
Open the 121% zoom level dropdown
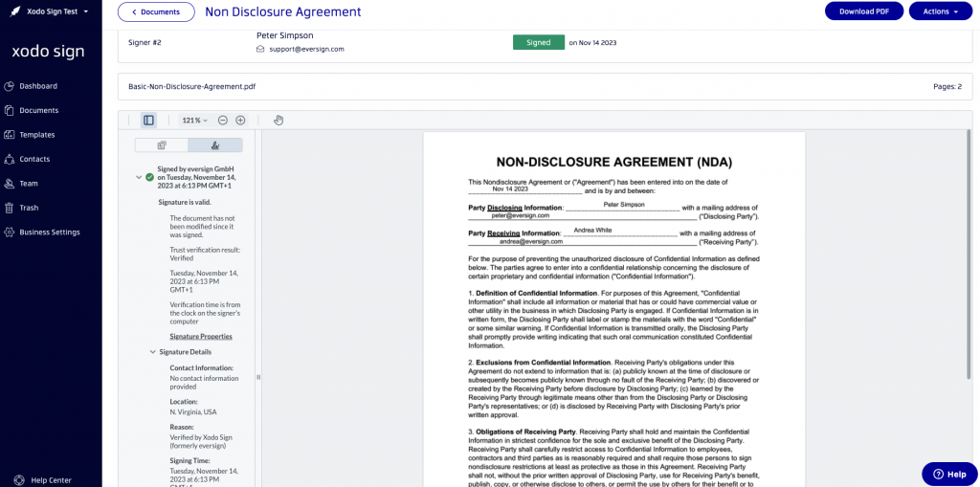pos(194,121)
